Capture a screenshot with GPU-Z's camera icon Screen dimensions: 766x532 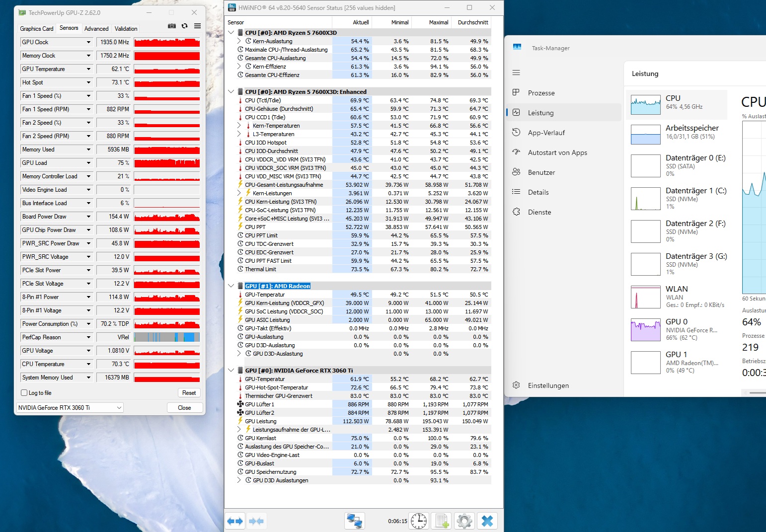(172, 26)
